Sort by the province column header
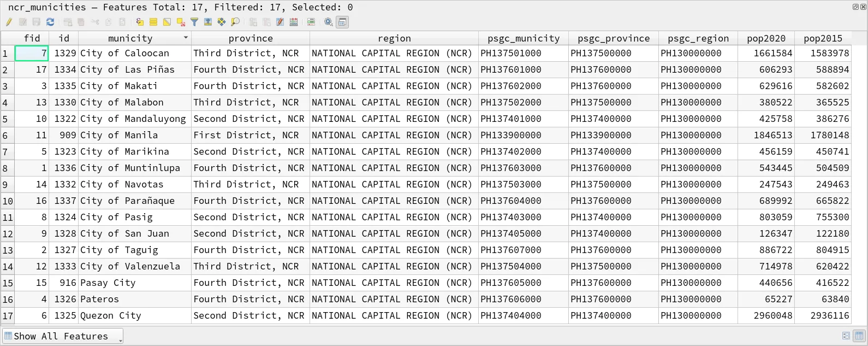 (x=251, y=38)
